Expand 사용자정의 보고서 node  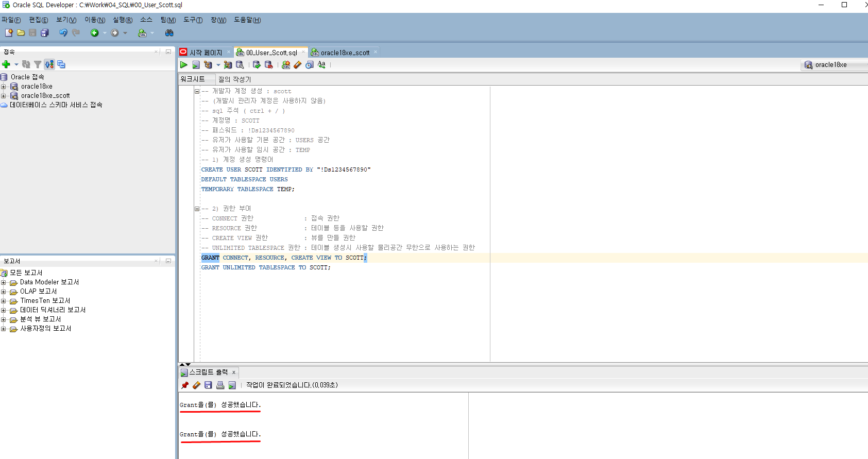point(4,329)
